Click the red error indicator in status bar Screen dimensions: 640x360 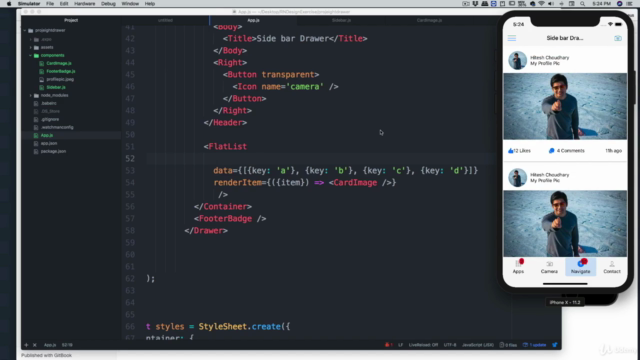point(388,345)
